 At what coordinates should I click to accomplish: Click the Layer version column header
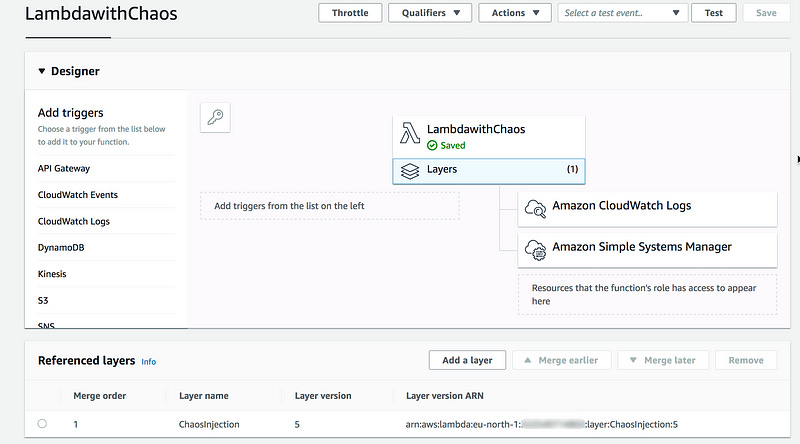[x=323, y=396]
